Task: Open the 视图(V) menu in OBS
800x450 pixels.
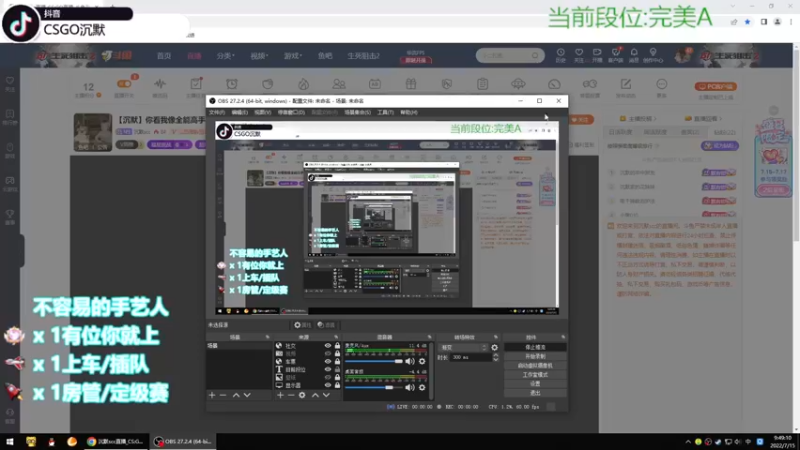Action: tap(262, 112)
